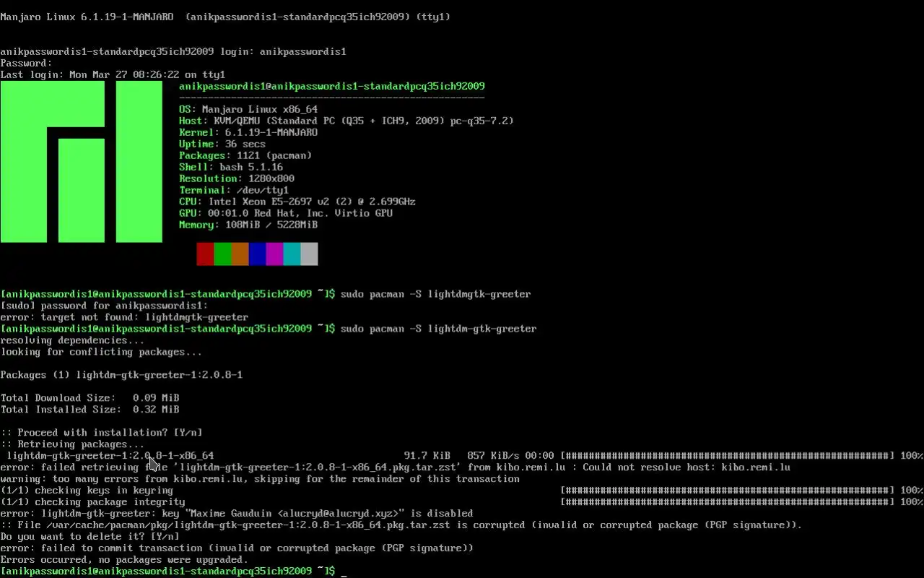Click the magenta color block
The width and height of the screenshot is (924, 578).
click(x=274, y=254)
